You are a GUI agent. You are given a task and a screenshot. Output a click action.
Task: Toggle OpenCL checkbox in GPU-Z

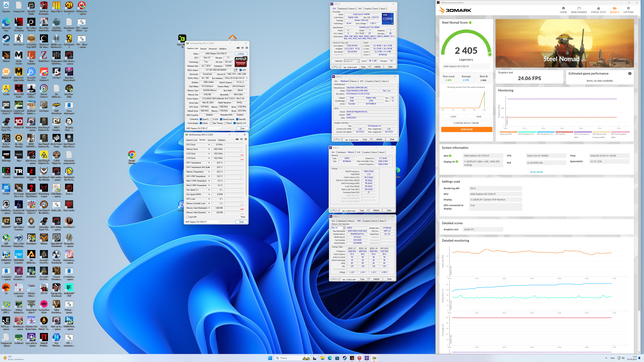click(201, 119)
